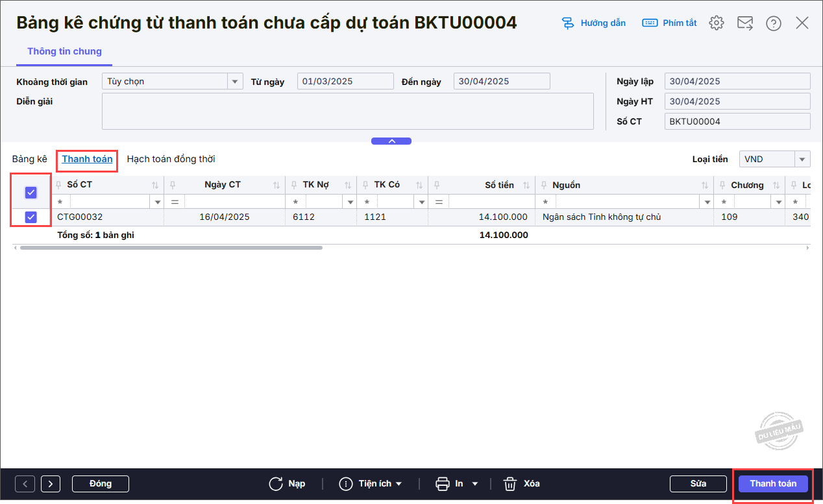Screen dimensions: 823x504
Task: Switch to the Thanh toán tab
Action: (x=87, y=159)
